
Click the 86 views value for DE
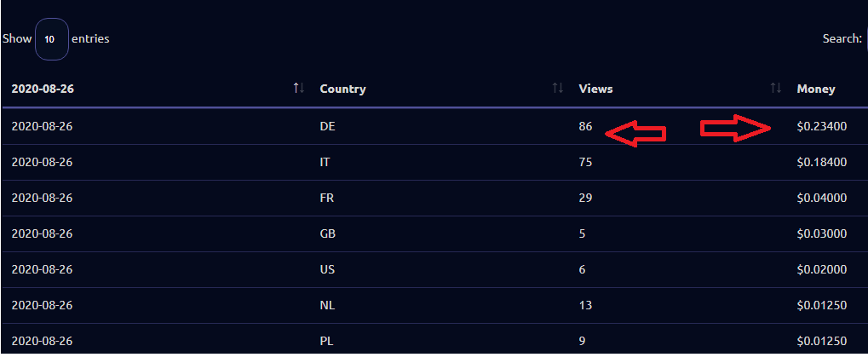585,126
